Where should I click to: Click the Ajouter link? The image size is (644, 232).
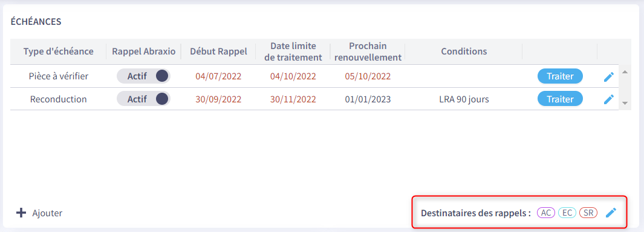(47, 213)
